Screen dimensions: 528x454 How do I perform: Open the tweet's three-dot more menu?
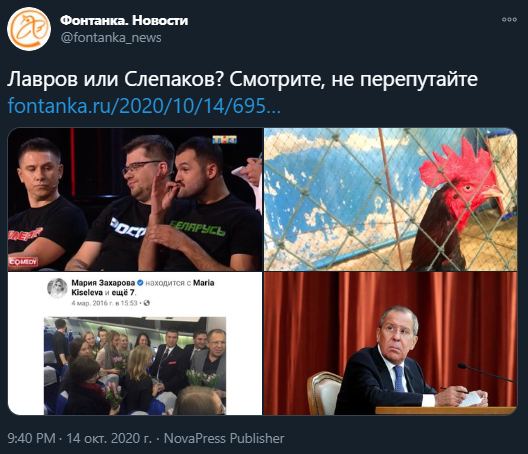(x=509, y=20)
